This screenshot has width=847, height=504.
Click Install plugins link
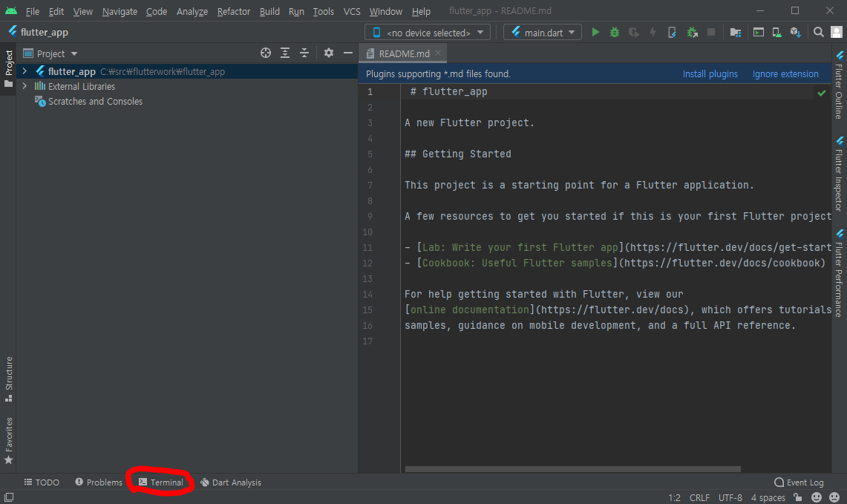710,74
